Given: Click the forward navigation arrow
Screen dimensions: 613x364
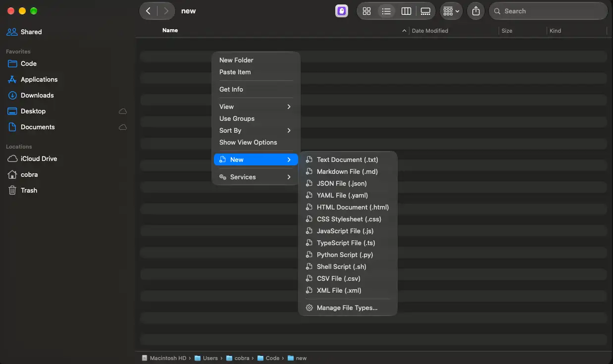Looking at the screenshot, I should (x=166, y=11).
